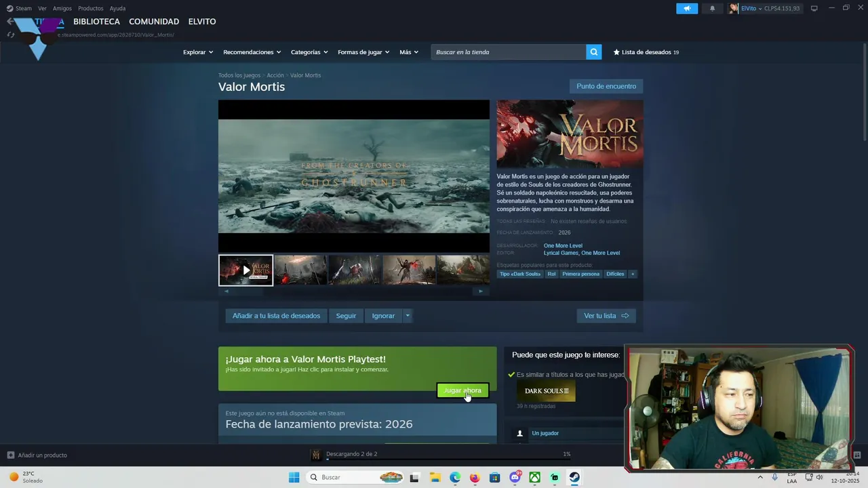Expand the Categorías dropdown

(x=309, y=52)
